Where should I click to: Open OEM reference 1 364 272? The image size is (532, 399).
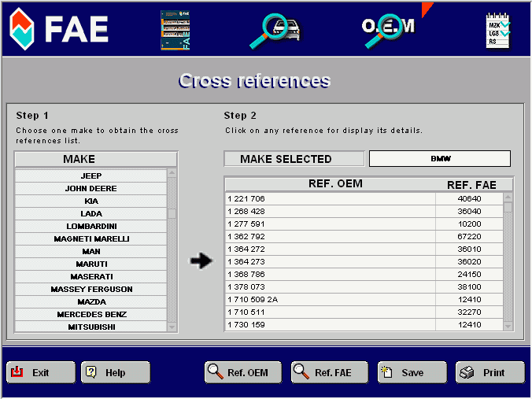pyautogui.click(x=330, y=249)
